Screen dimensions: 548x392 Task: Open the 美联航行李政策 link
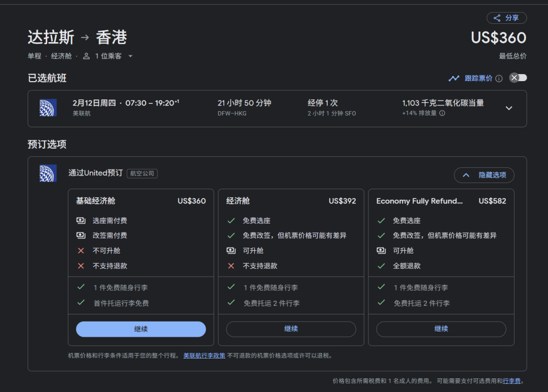coord(204,355)
